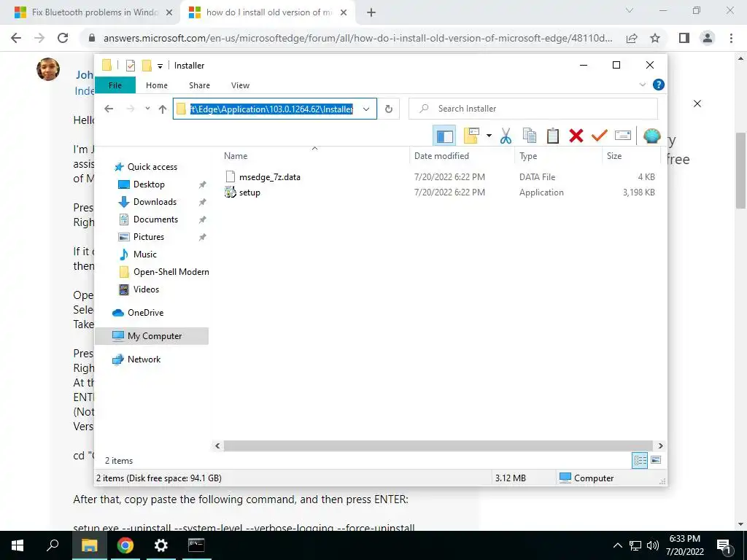
Task: Click the orange checkmark Properties icon
Action: (x=600, y=136)
